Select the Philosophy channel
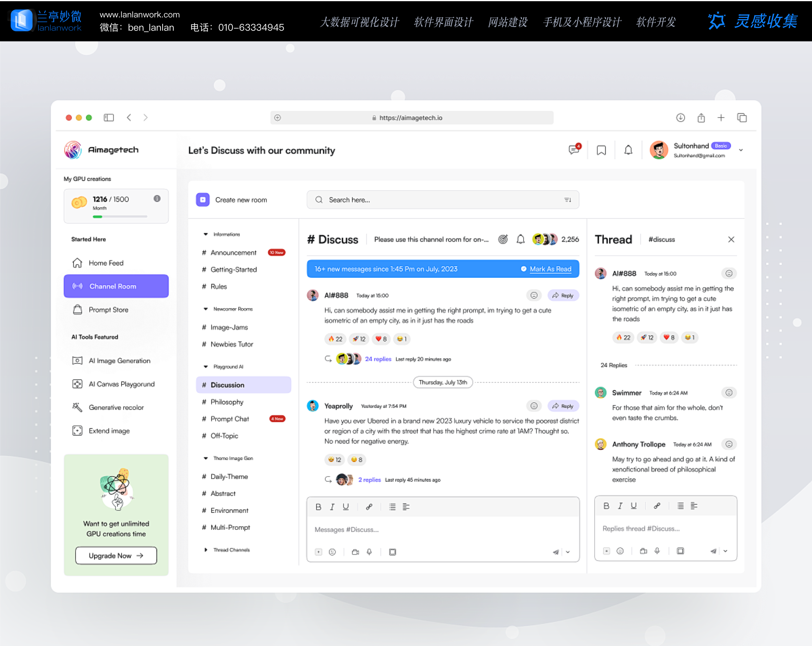812x646 pixels. coord(227,402)
